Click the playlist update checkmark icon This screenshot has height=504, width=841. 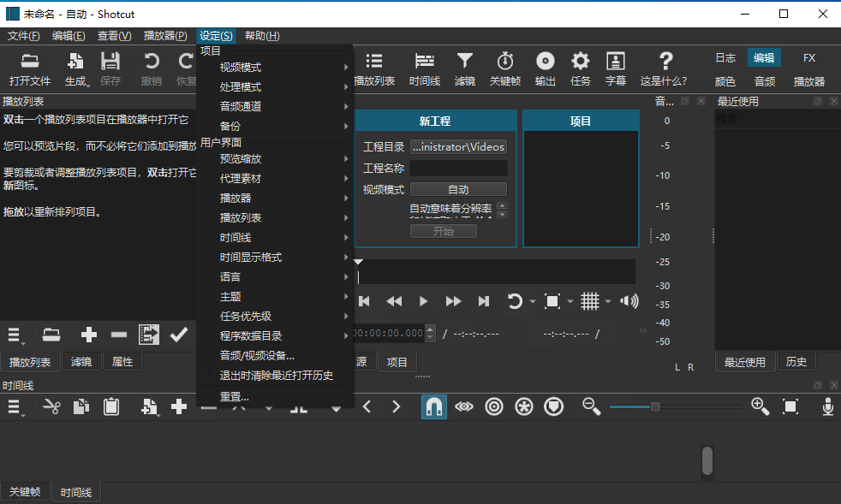179,335
